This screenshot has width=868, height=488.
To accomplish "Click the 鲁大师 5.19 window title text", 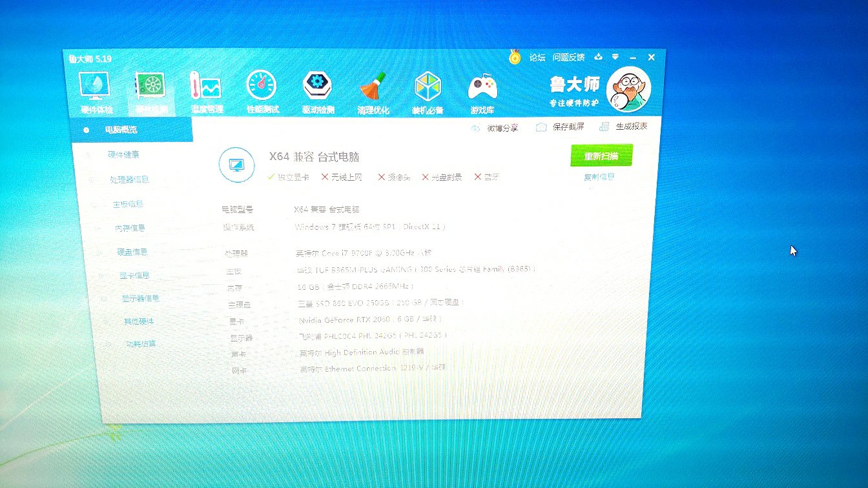I will (90, 59).
